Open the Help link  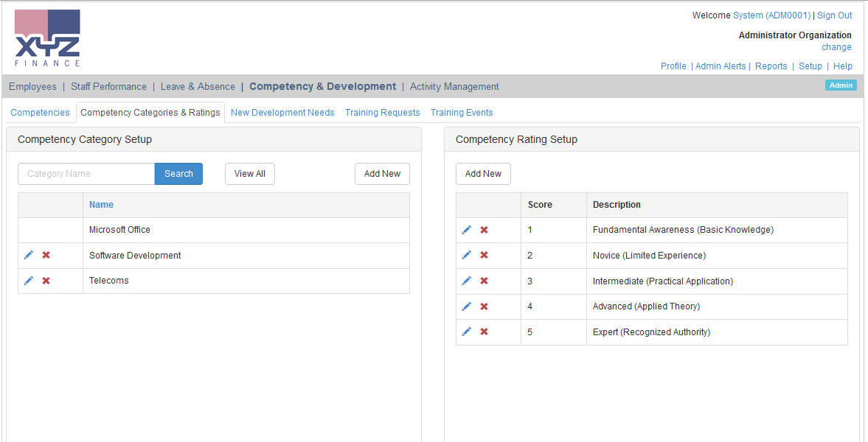click(x=843, y=66)
